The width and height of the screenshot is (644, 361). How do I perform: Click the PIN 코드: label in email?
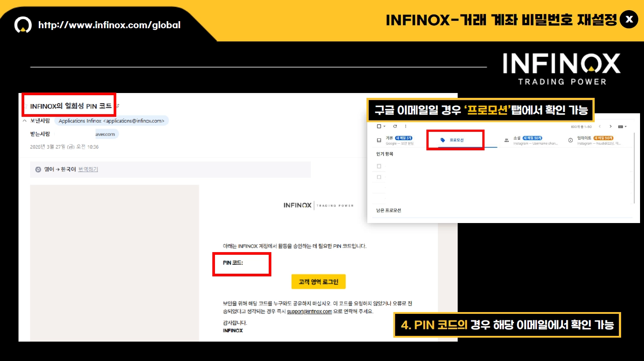(x=233, y=263)
